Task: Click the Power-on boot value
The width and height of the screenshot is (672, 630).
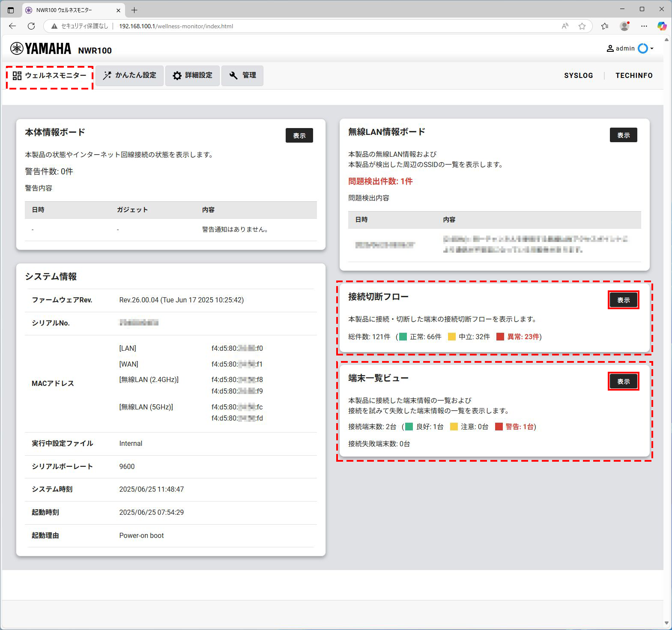Action: coord(141,535)
